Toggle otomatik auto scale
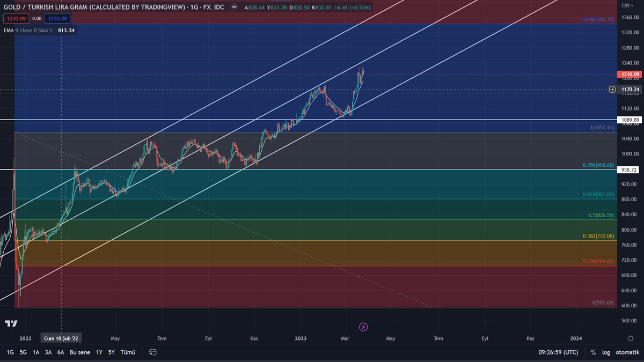Image resolution: width=644 pixels, height=362 pixels. 627,352
